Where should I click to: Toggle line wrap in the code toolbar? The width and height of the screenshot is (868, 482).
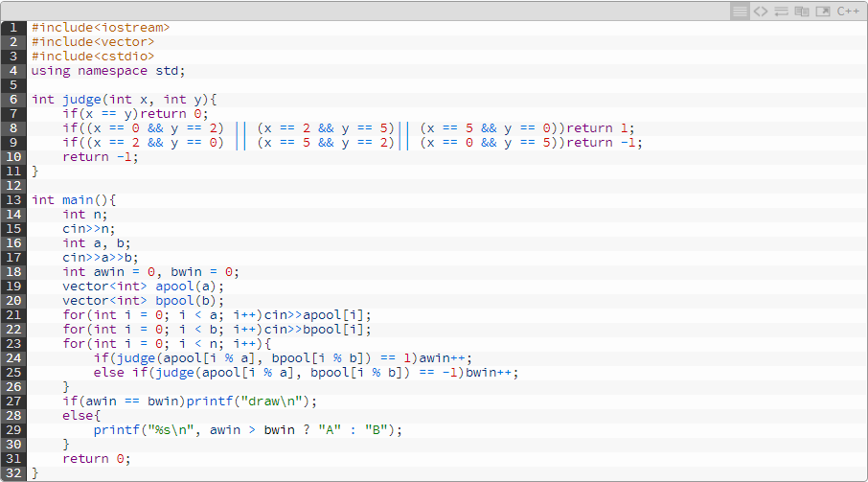[x=781, y=11]
